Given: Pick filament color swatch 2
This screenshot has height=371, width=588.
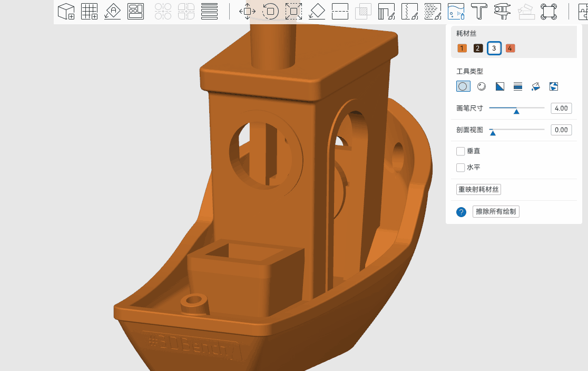Looking at the screenshot, I should [478, 48].
